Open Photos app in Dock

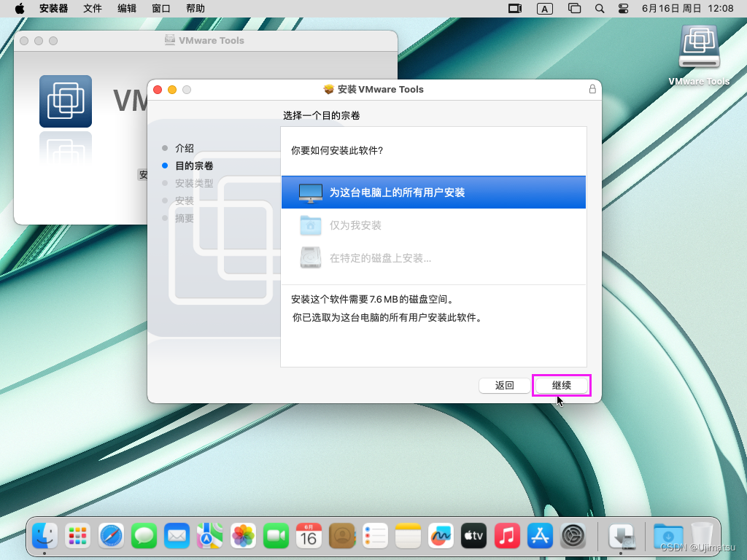[x=243, y=536]
